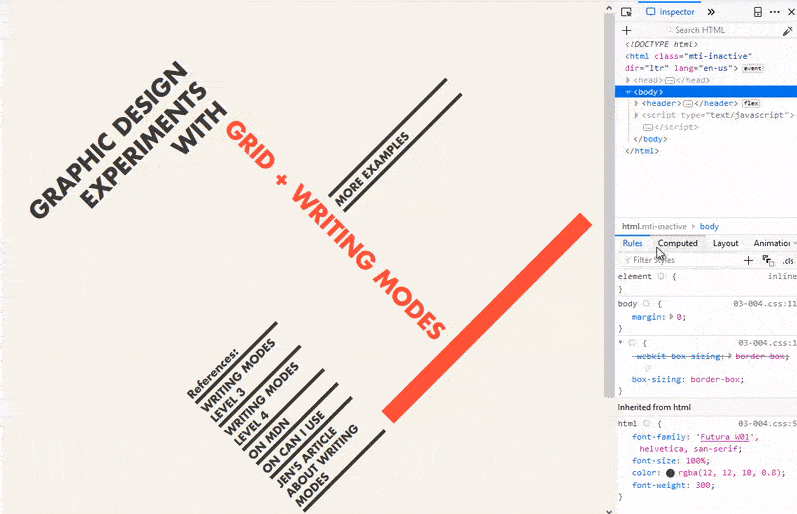Switch to the Layout tab
Screen dimensions: 797x514
725,243
